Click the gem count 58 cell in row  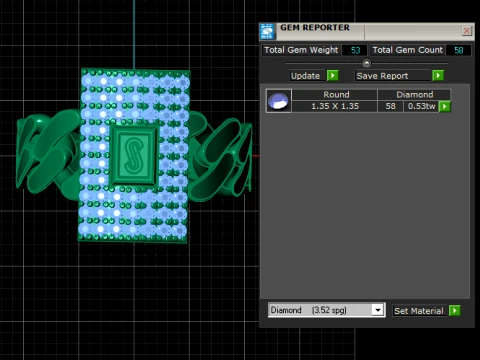coord(390,106)
